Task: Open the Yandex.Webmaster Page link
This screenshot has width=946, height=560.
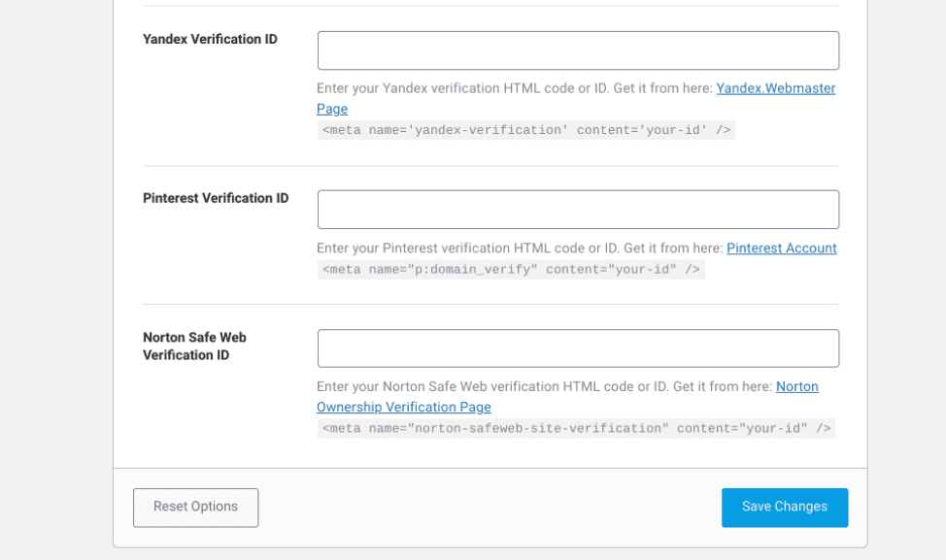Action: click(x=775, y=88)
